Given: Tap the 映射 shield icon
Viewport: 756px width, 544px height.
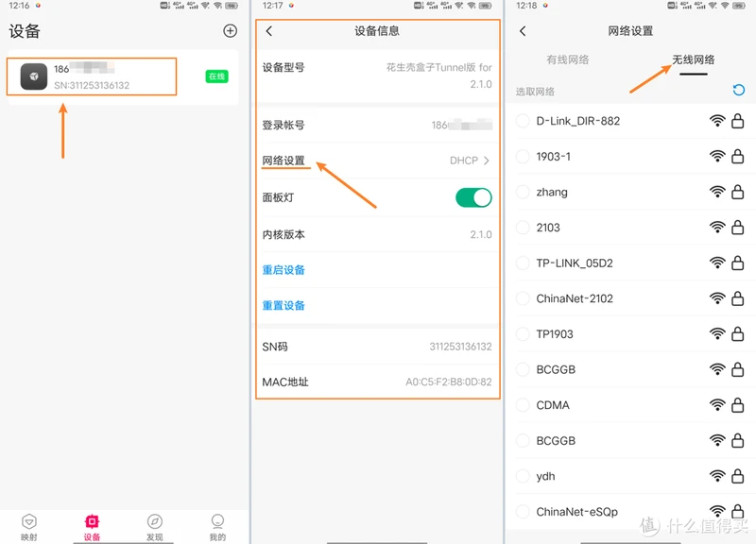Looking at the screenshot, I should click(x=29, y=521).
